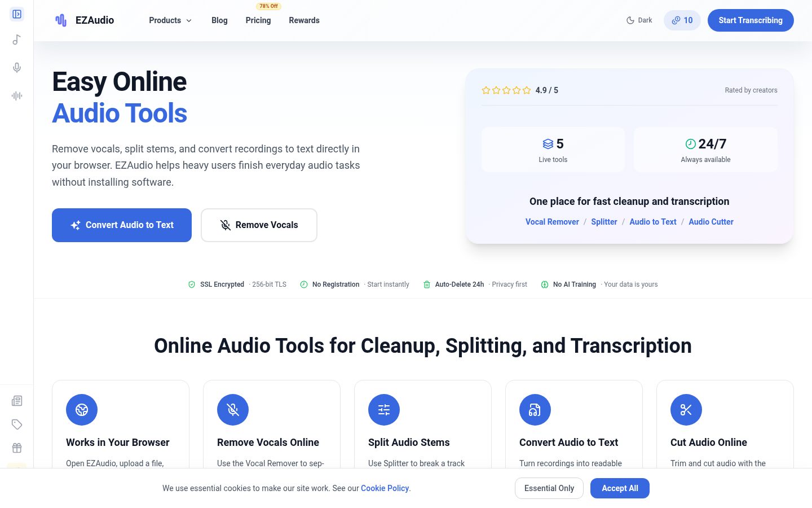Open the price tag icon in sidebar
The height and width of the screenshot is (508, 812).
[x=17, y=424]
